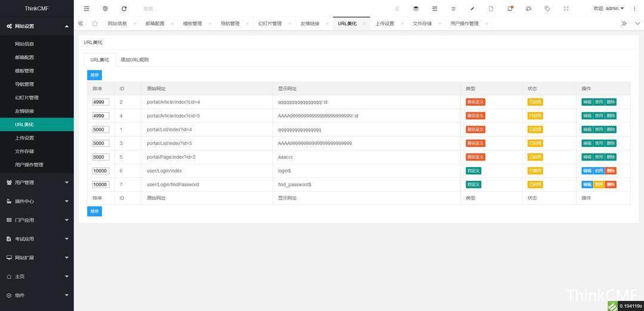Open 邮箱配置 in the sidebar

(24, 57)
